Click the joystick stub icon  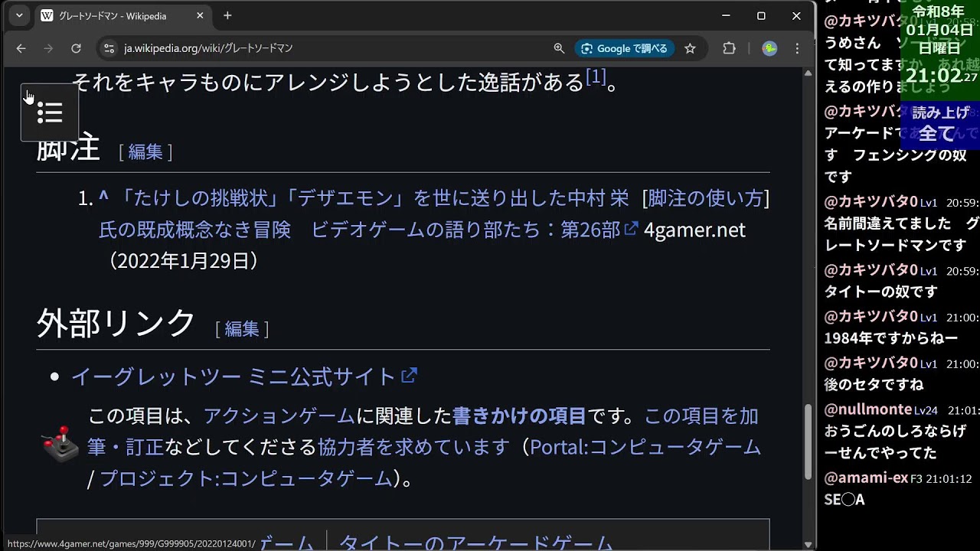pos(60,445)
